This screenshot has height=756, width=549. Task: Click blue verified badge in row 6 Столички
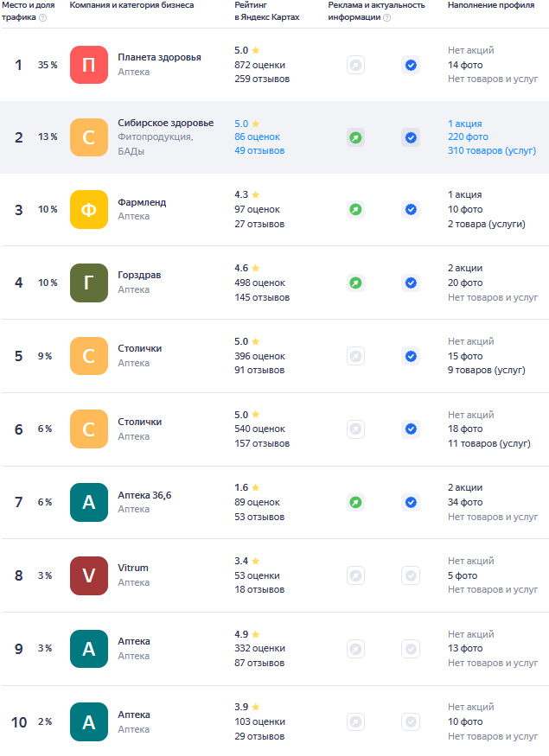(x=411, y=429)
